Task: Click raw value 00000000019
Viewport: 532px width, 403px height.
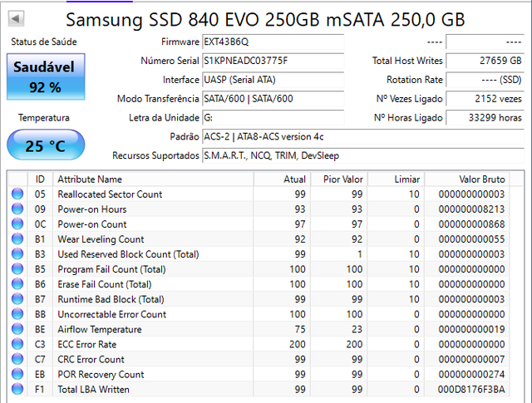Action: pos(471,329)
